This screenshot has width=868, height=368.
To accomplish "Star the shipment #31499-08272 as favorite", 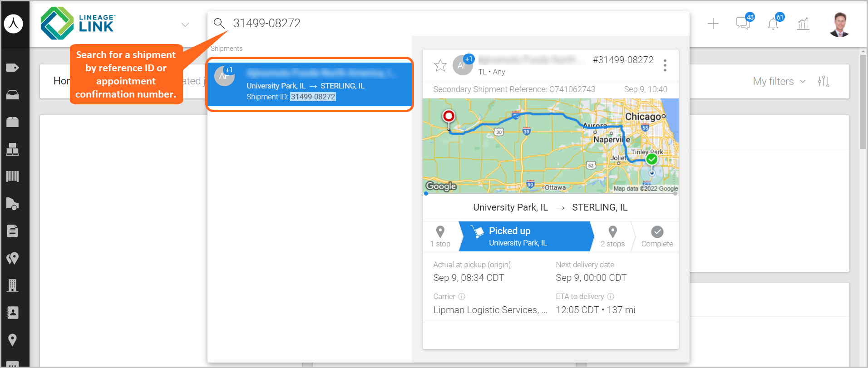I will tap(440, 65).
